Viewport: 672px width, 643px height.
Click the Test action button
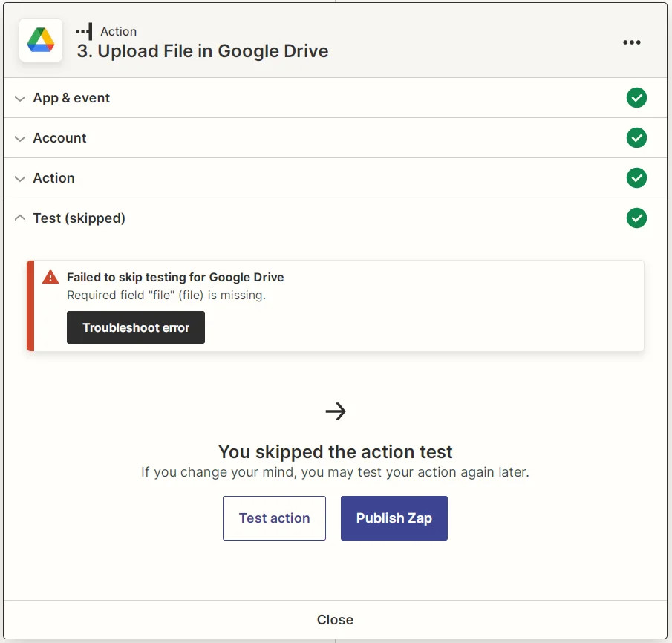[274, 518]
